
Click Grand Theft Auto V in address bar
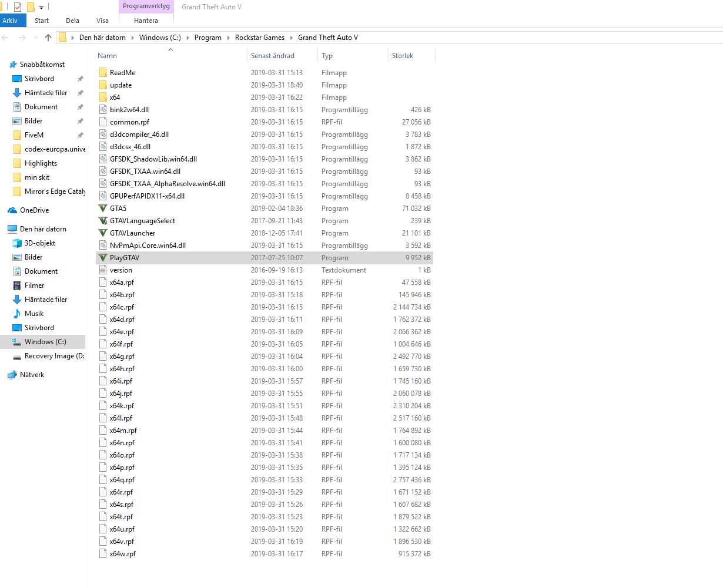[x=328, y=38]
